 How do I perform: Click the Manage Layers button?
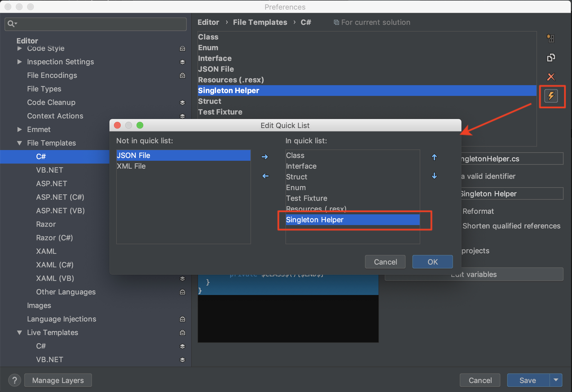tap(58, 380)
